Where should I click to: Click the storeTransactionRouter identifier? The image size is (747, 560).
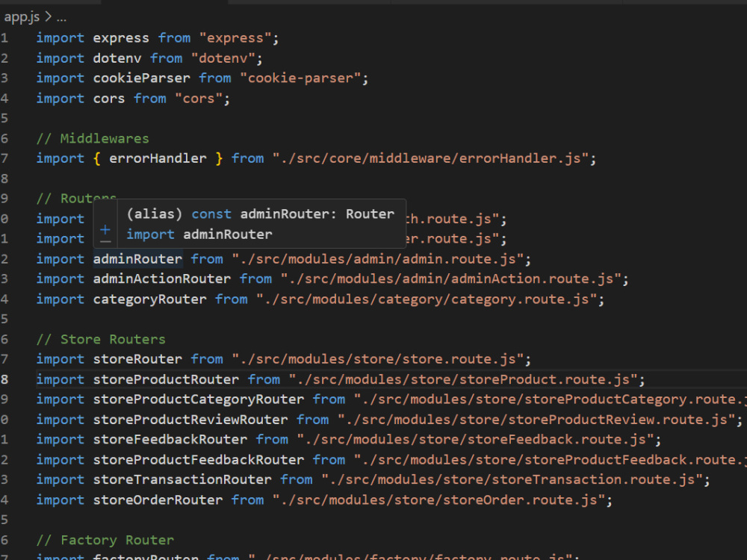182,480
